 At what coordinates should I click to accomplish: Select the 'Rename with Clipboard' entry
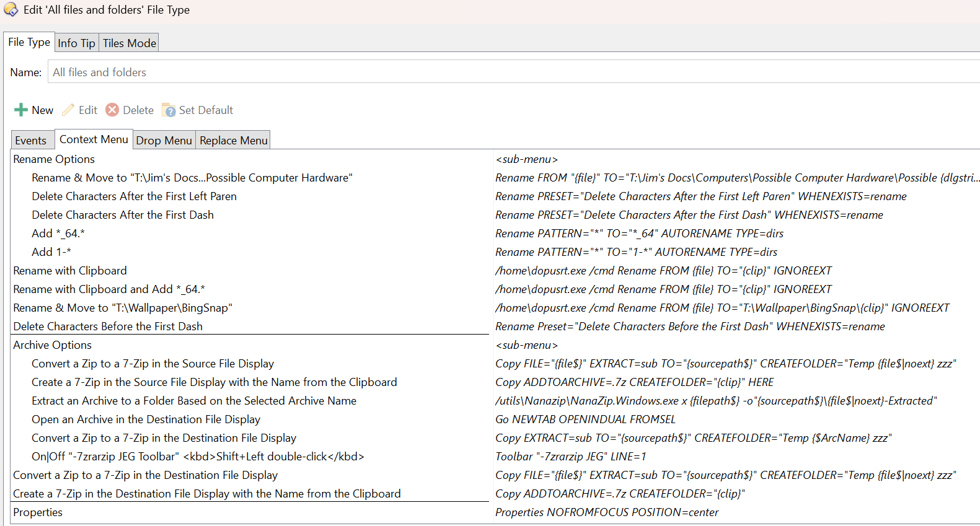click(x=70, y=271)
